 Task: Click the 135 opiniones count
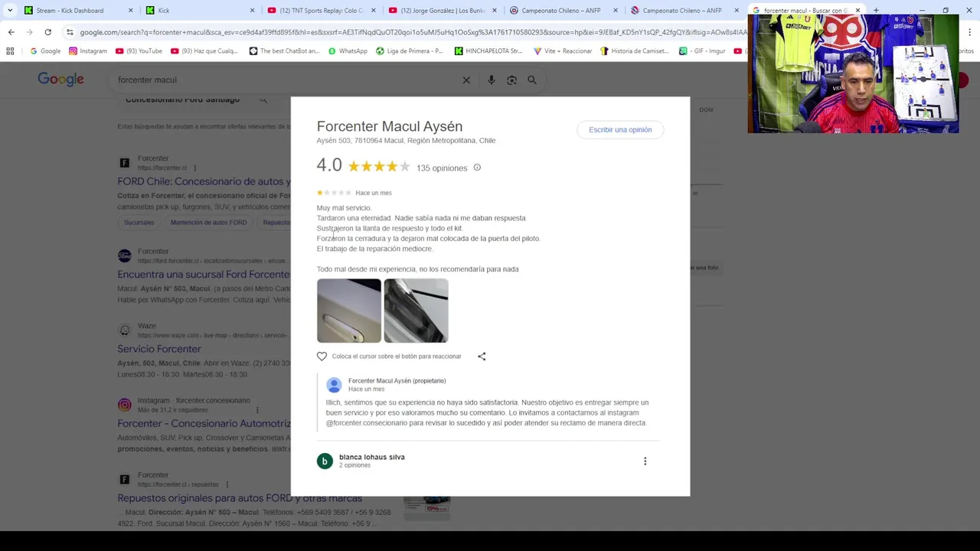(x=442, y=168)
